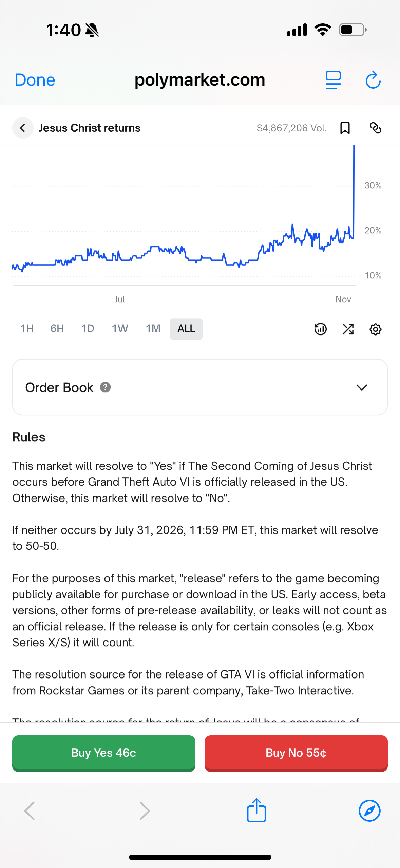
Task: Select the 1D chart range
Action: click(88, 329)
